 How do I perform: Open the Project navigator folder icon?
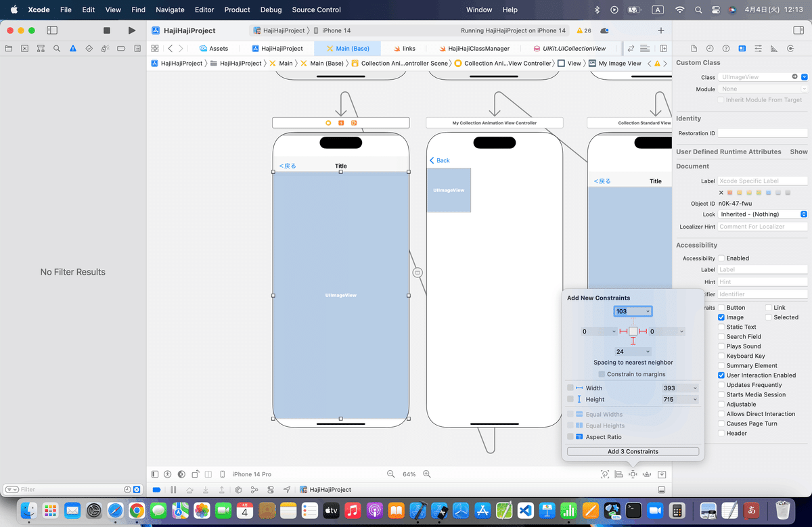8,49
